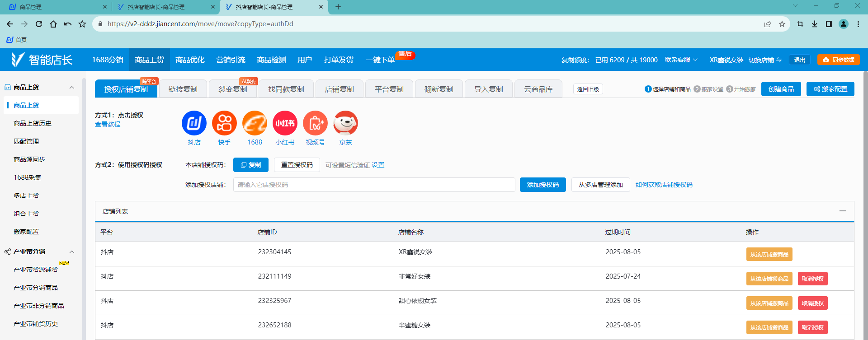The height and width of the screenshot is (340, 868).
Task: Click the 同步数据 button
Action: click(x=838, y=60)
